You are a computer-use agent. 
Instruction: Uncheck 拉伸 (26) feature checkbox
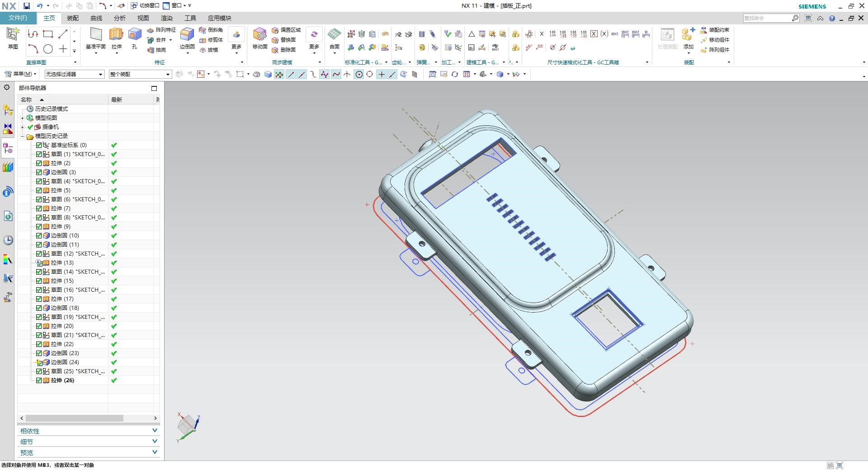click(x=39, y=380)
